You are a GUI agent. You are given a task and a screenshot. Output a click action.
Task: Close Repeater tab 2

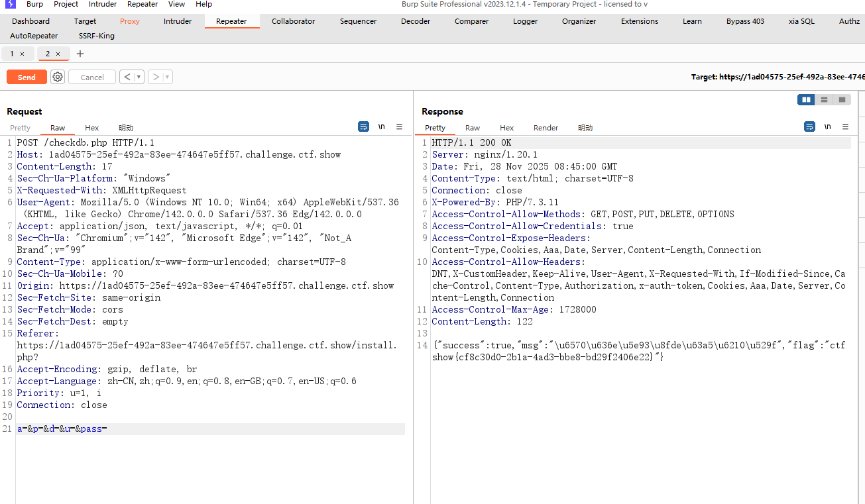point(58,54)
